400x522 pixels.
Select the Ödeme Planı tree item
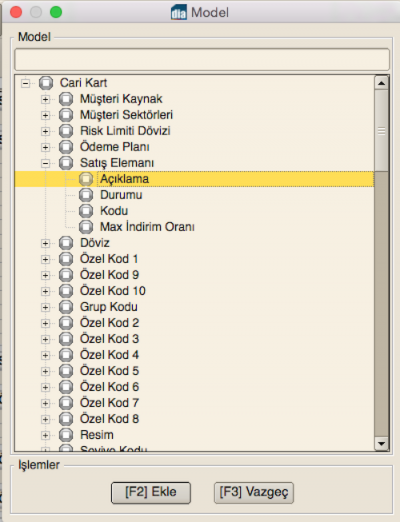pos(115,147)
